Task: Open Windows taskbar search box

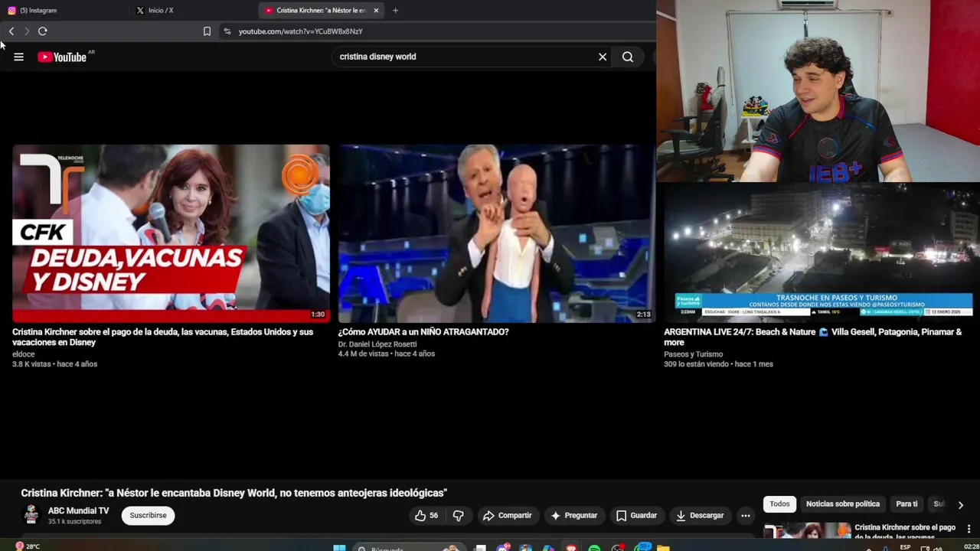Action: click(410, 548)
